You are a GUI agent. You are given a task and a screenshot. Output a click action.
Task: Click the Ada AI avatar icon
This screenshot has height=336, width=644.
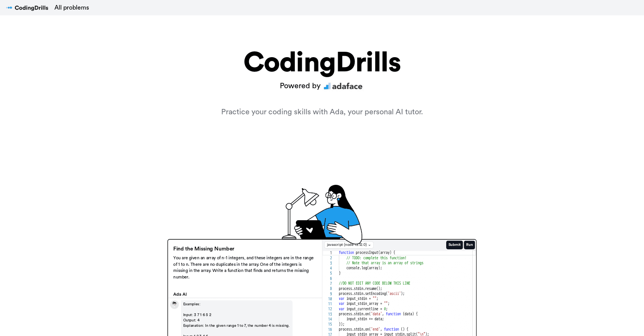[174, 305]
